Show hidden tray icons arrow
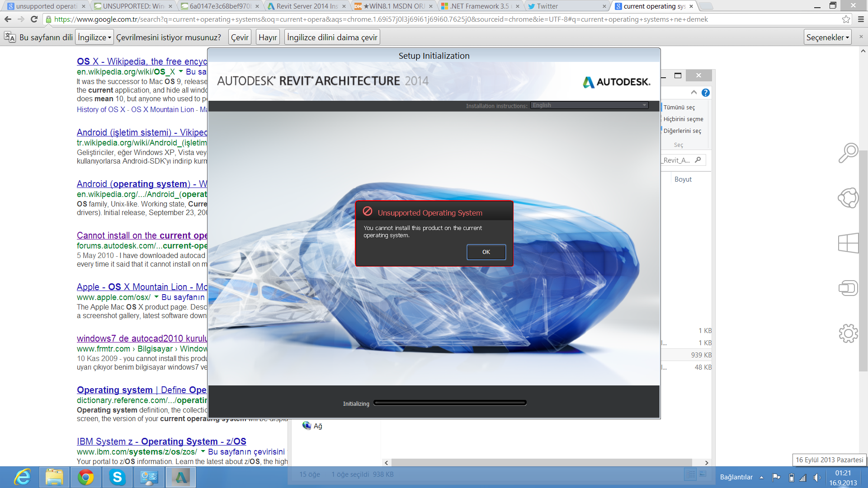The width and height of the screenshot is (868, 488). point(761,478)
